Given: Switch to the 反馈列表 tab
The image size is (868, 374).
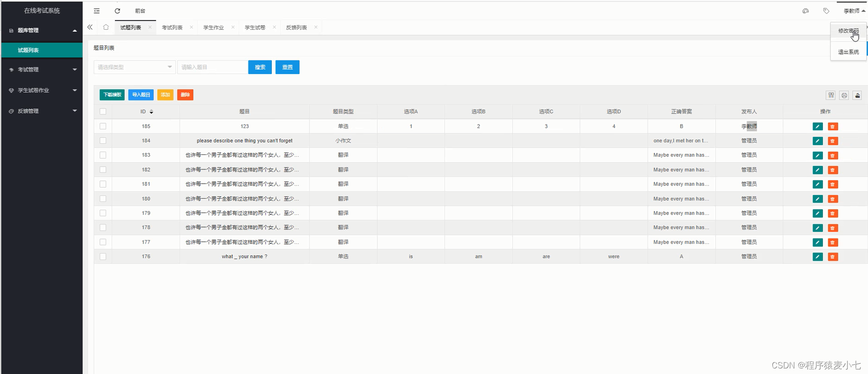Looking at the screenshot, I should [x=296, y=27].
